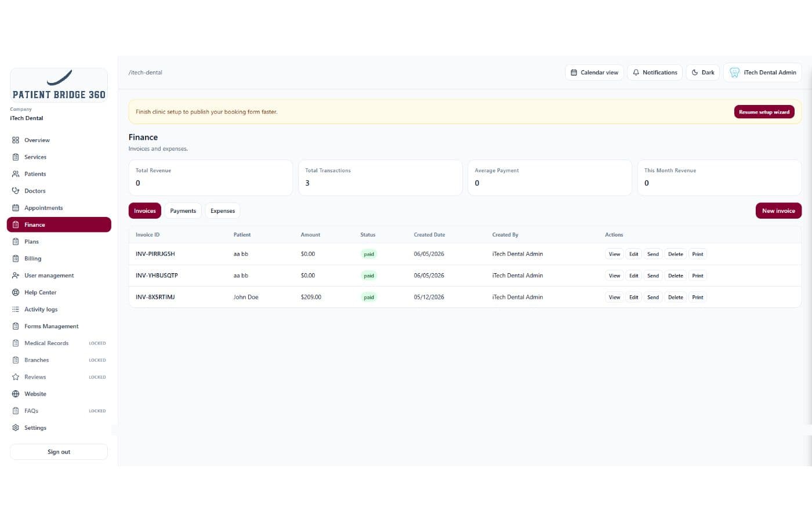Viewport: 812px width, 522px height.
Task: Switch to the Payments tab
Action: (183, 211)
